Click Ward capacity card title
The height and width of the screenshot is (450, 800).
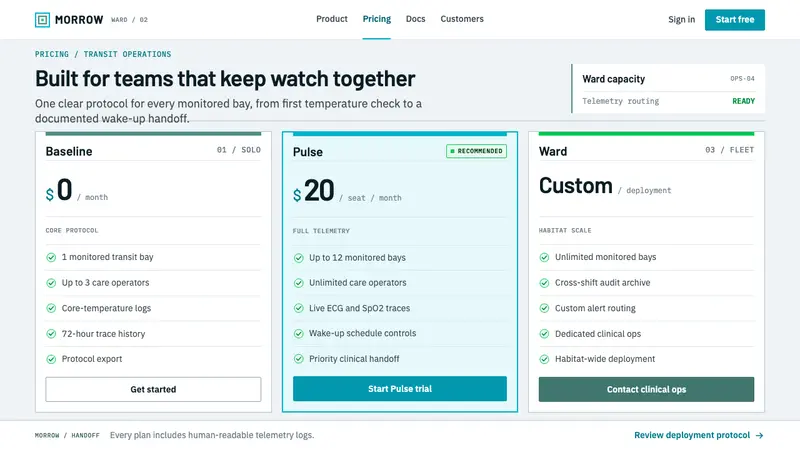click(614, 79)
